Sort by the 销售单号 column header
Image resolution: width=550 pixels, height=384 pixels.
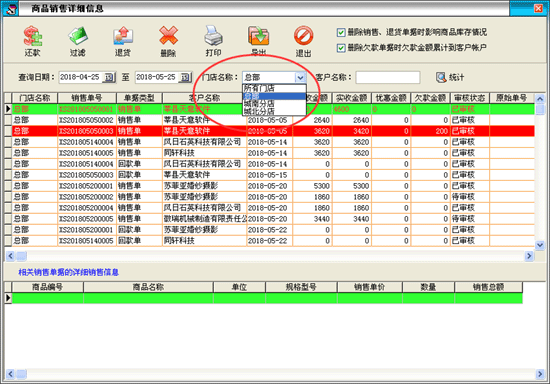tap(87, 98)
